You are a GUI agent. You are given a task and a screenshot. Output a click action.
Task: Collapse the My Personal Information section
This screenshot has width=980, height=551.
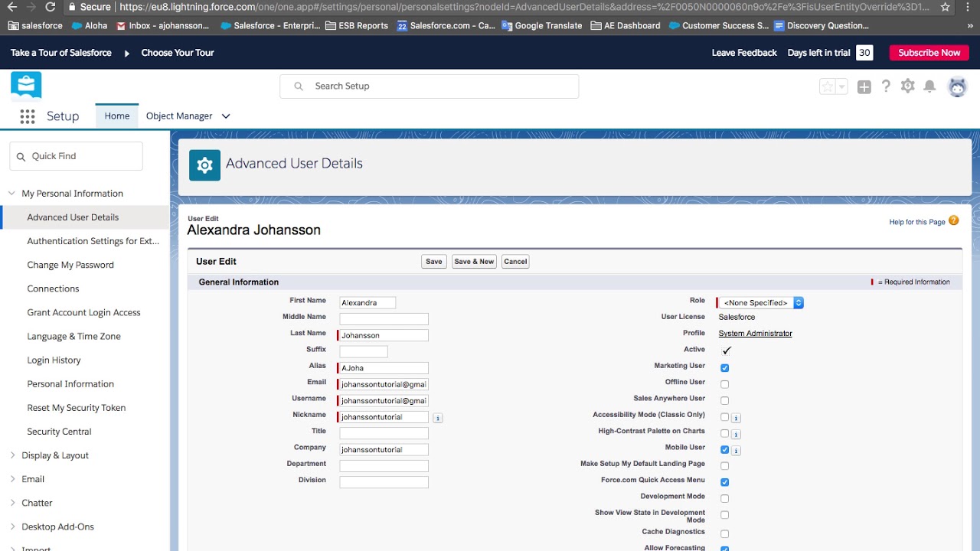(11, 194)
